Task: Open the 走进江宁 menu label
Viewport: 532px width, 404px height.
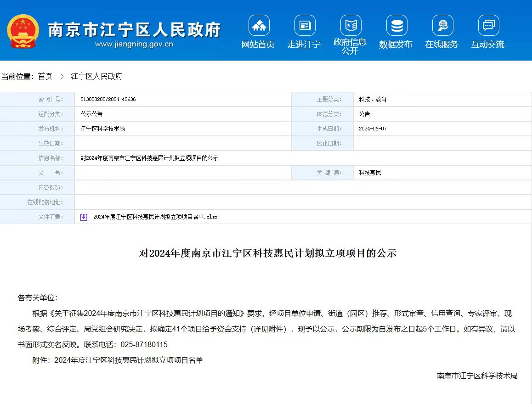Action: 304,45
